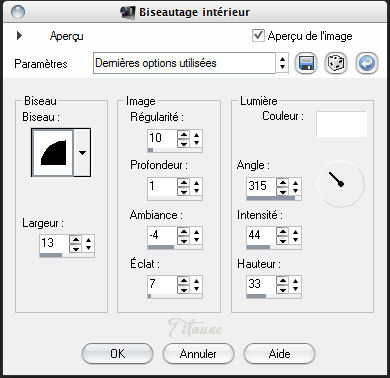This screenshot has height=378, width=390.
Task: Decrease Hauteur with the down spinner
Action: [x=282, y=289]
